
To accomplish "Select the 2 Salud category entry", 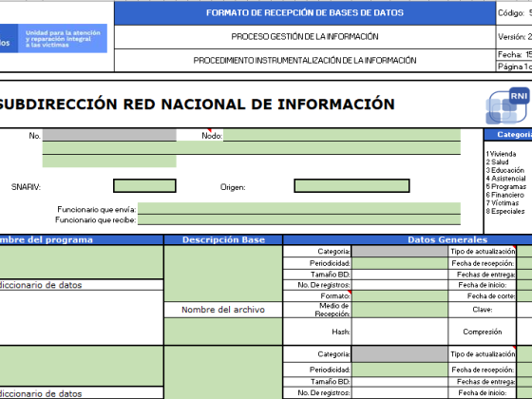I will pos(497,161).
